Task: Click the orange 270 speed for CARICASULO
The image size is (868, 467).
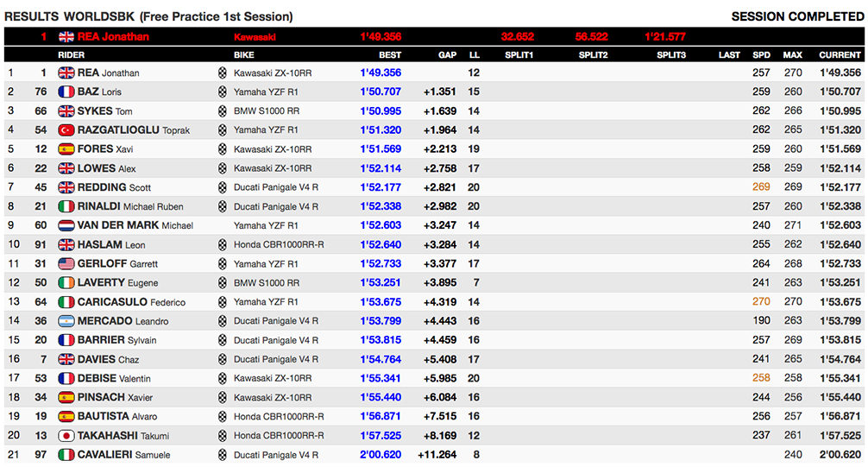Action: (761, 302)
